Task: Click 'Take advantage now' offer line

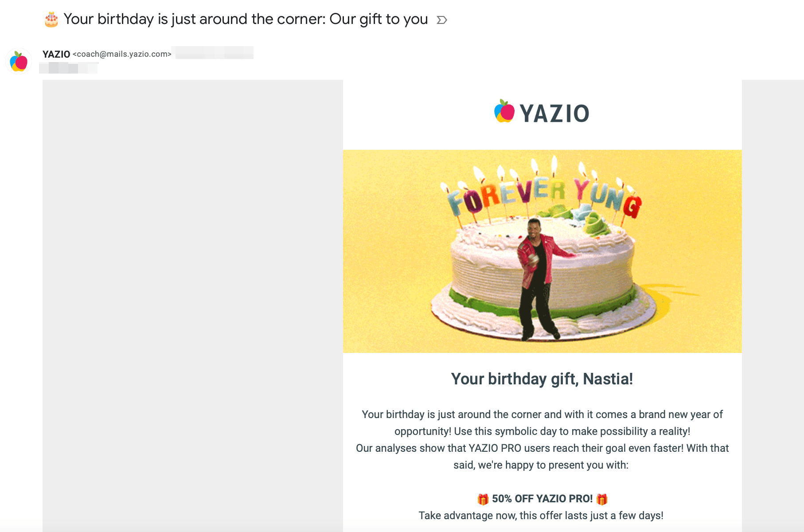Action: 541,516
